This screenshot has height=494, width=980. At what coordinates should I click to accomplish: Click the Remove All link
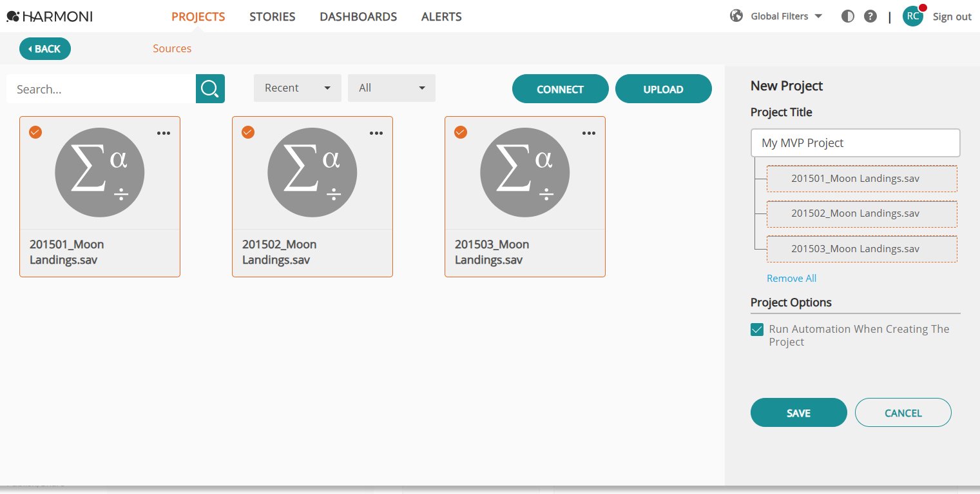click(x=791, y=279)
